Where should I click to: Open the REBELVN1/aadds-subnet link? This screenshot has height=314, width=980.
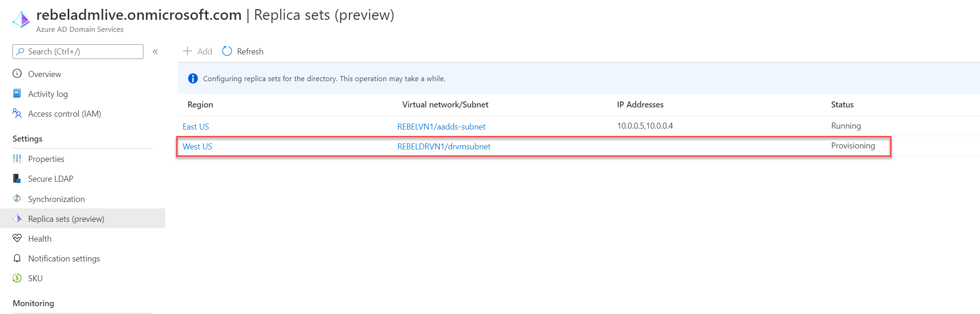tap(441, 127)
